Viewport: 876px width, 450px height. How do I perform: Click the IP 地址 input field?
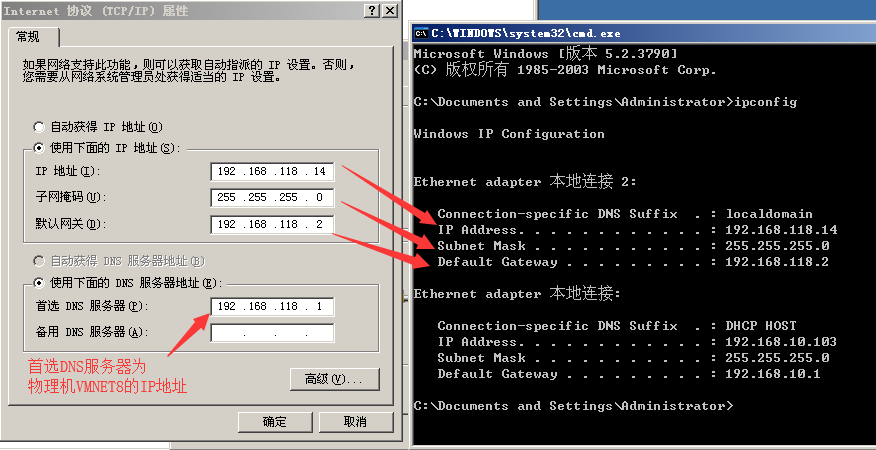(272, 172)
